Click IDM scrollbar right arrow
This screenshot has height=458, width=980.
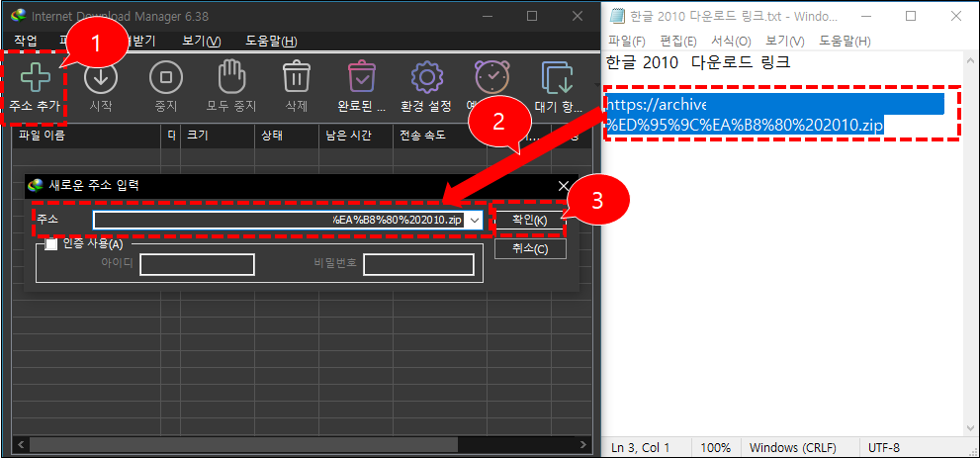(x=582, y=444)
